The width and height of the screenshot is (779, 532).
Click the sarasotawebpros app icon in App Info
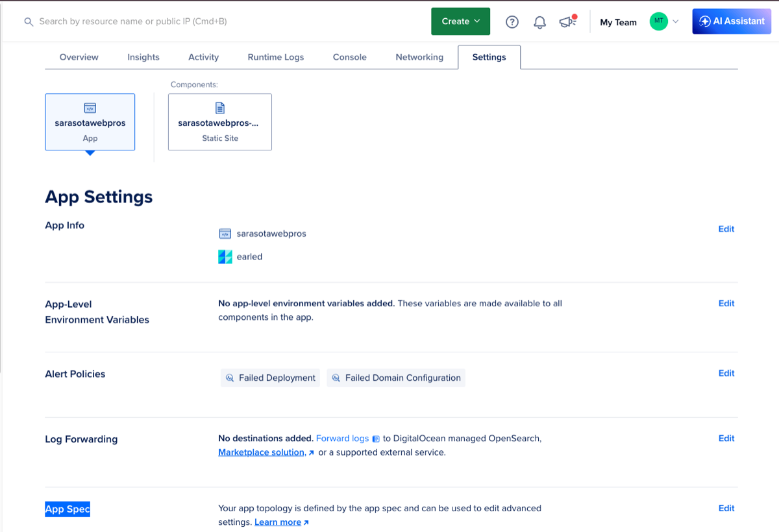coord(225,234)
